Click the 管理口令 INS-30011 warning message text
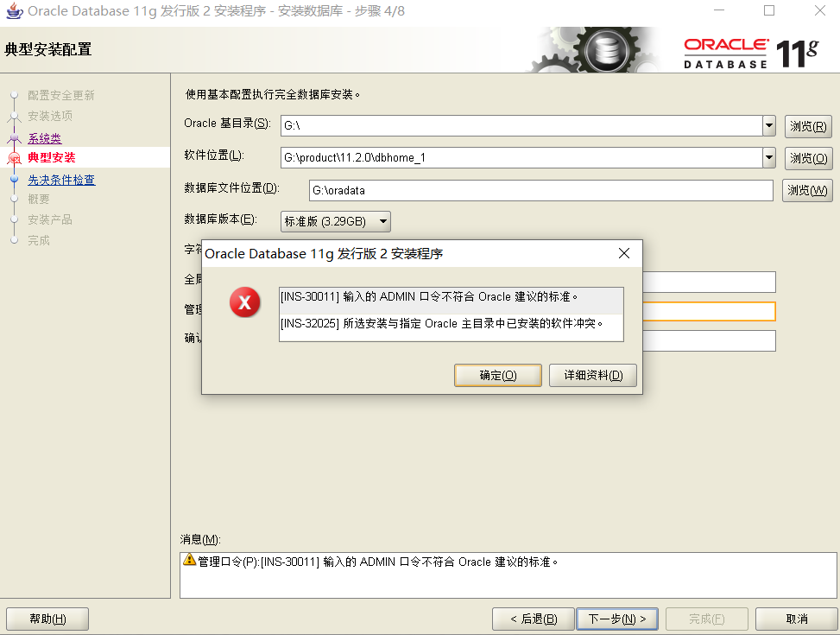This screenshot has height=635, width=840. [x=378, y=562]
